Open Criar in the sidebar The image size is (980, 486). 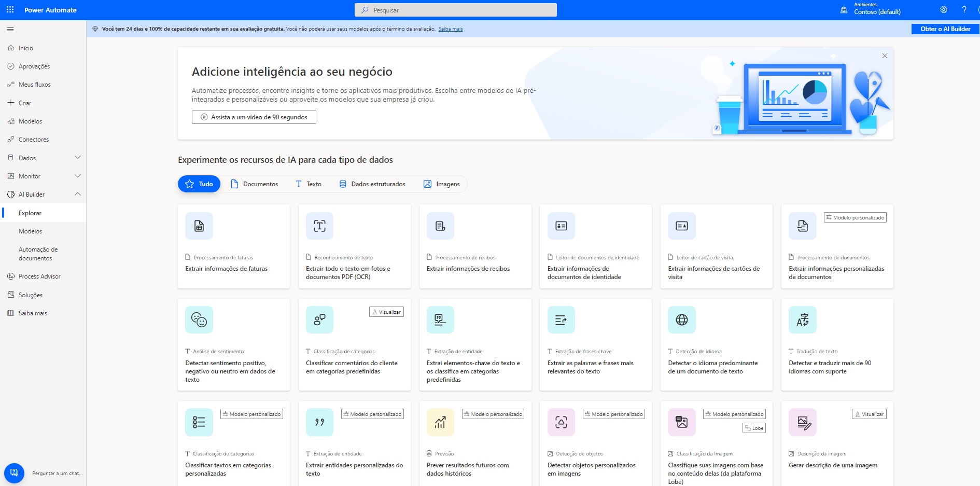click(43, 103)
